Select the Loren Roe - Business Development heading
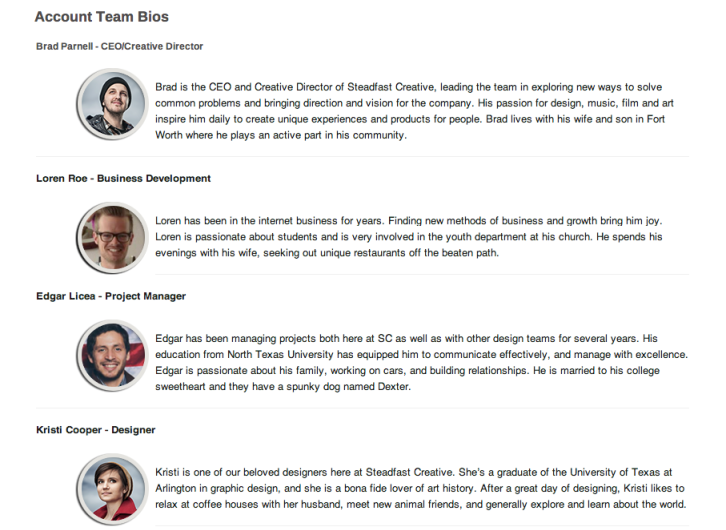 click(x=123, y=178)
